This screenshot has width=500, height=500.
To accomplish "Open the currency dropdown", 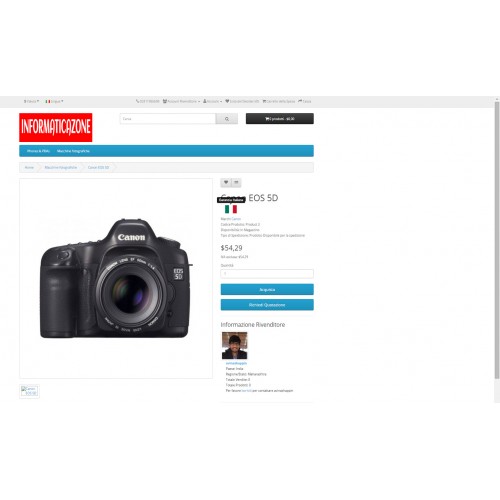I will coord(31,101).
